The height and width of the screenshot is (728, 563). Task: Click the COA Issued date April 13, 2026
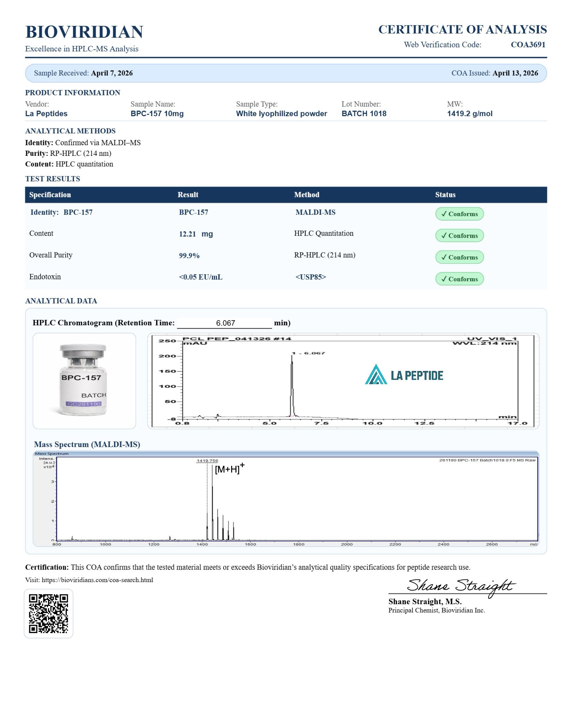[x=515, y=73]
